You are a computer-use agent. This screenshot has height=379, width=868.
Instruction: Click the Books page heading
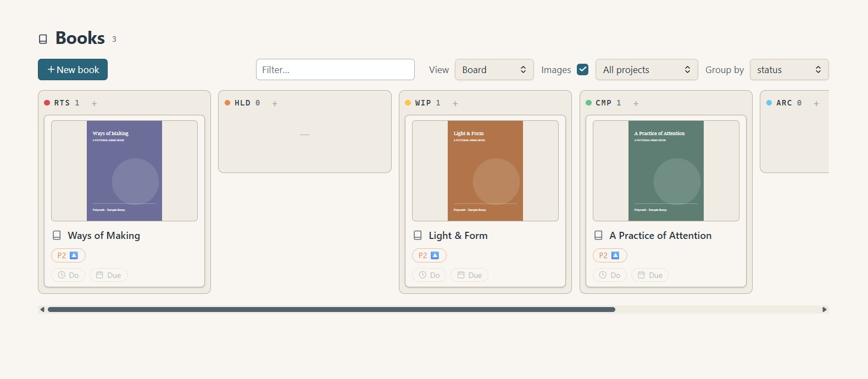80,38
